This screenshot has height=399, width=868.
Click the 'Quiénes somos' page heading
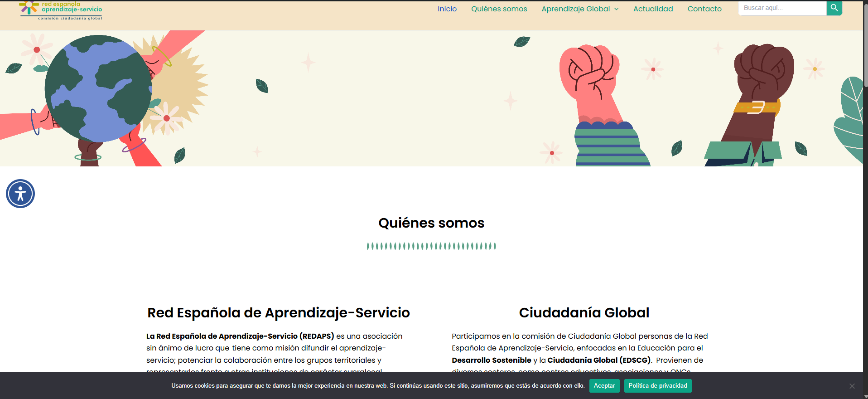(x=431, y=223)
